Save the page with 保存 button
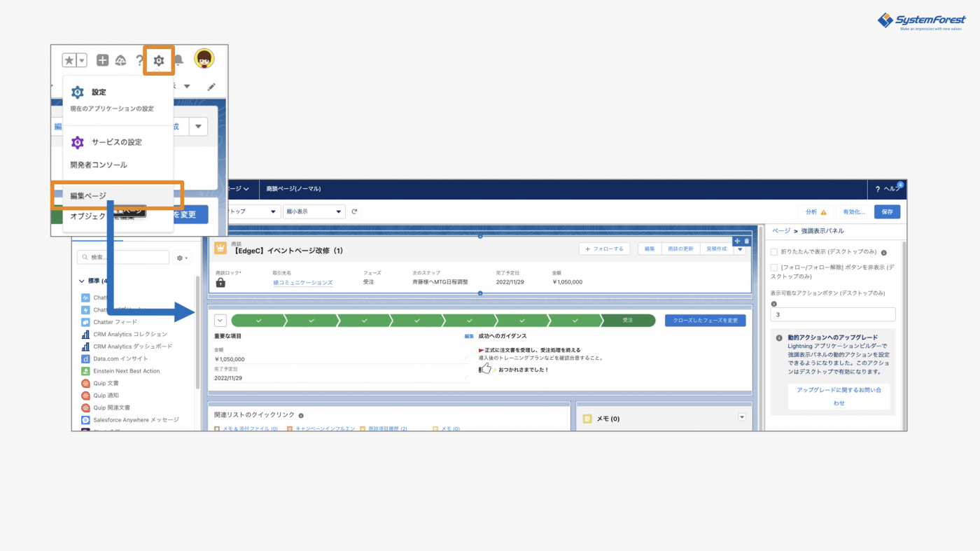Image resolution: width=980 pixels, height=551 pixels. coord(887,211)
